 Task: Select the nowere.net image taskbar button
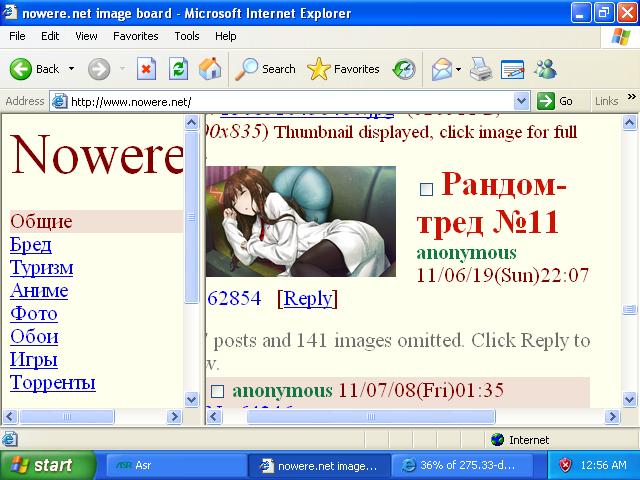(x=319, y=465)
